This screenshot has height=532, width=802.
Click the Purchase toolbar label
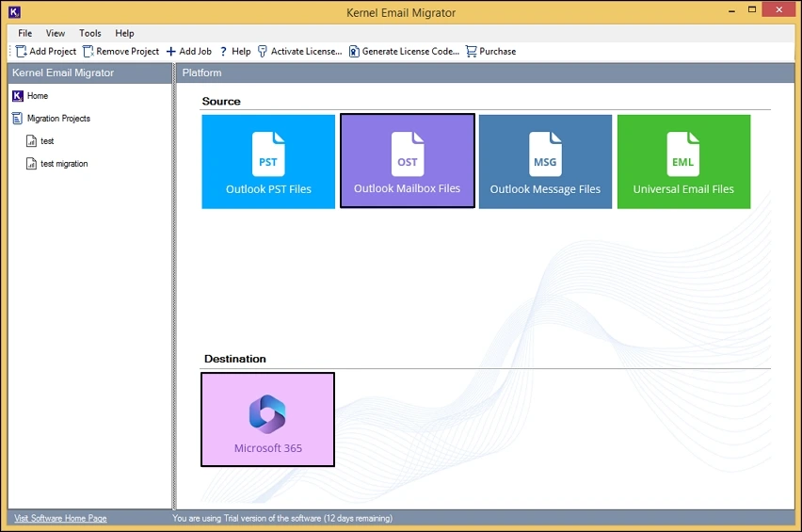tap(497, 51)
